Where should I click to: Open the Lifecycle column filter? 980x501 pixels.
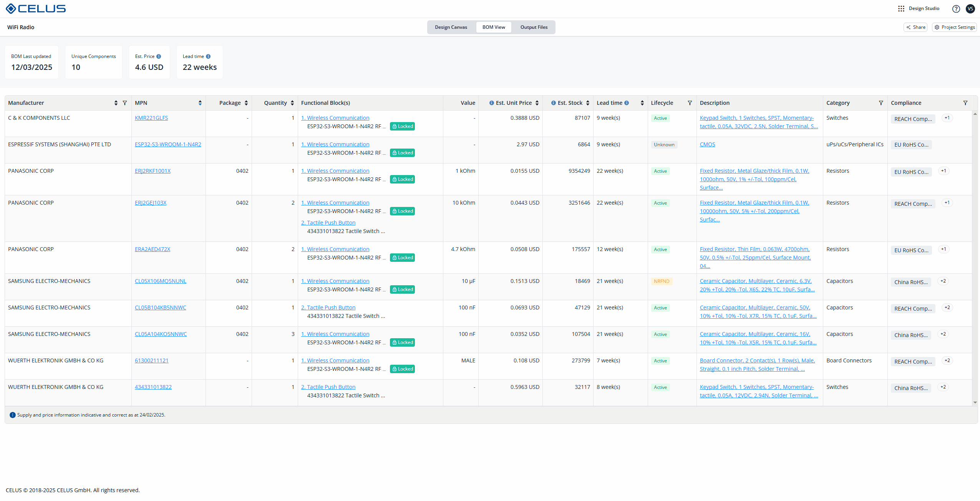click(x=690, y=103)
